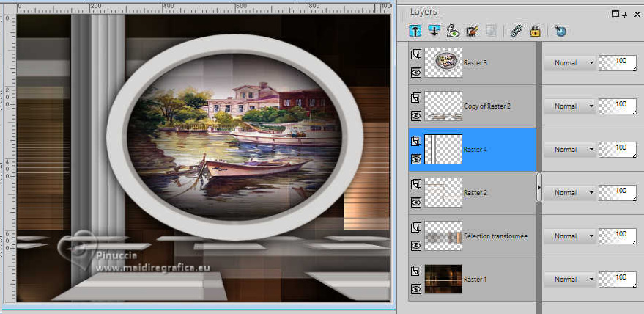Viewport: 644px width, 314px height.
Task: Toggle visibility of Sélection transformée layer
Action: tap(416, 246)
